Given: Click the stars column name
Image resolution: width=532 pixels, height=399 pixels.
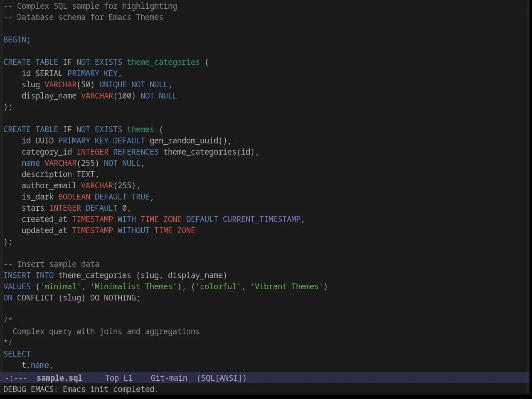Looking at the screenshot, I should [33, 208].
